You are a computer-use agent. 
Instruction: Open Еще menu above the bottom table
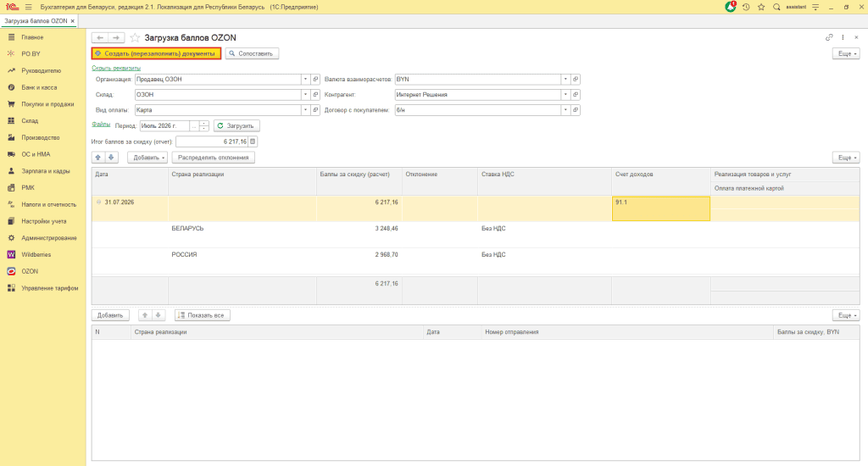point(847,315)
